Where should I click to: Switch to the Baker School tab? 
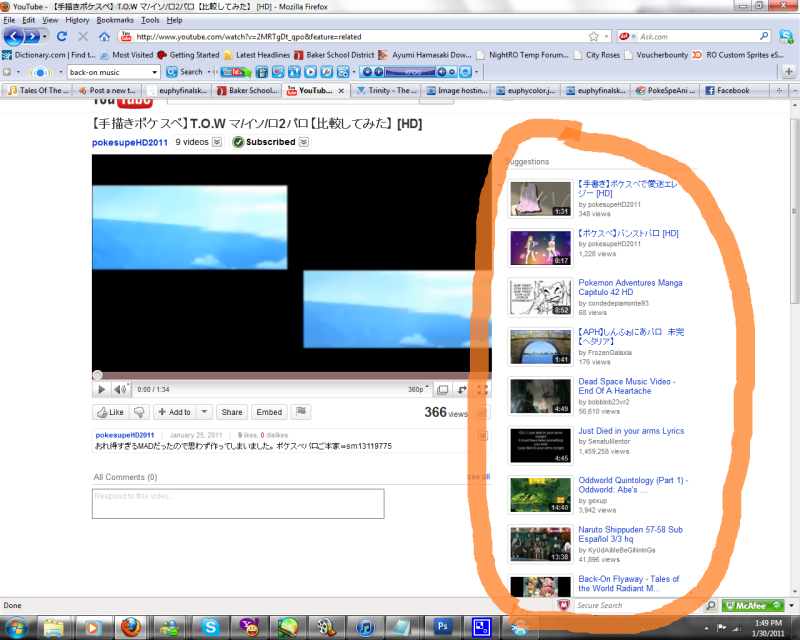247,90
